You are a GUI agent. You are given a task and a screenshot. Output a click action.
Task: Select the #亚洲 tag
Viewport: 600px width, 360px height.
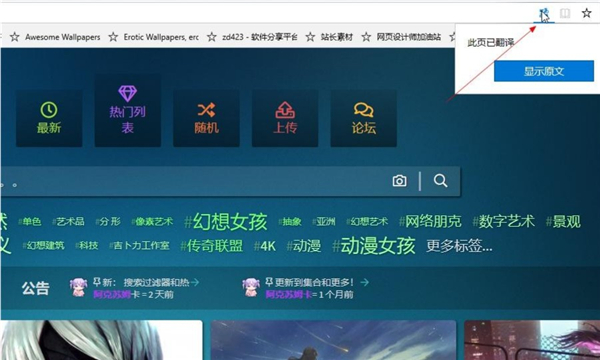click(324, 222)
